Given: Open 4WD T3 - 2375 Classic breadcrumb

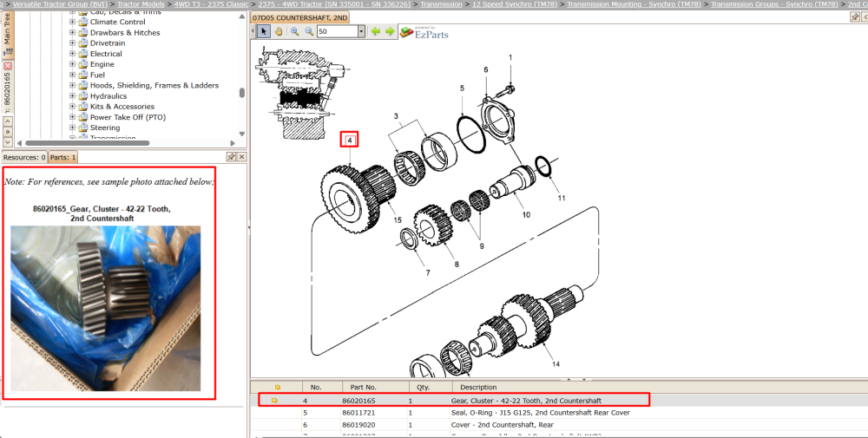Looking at the screenshot, I should click(x=212, y=3).
